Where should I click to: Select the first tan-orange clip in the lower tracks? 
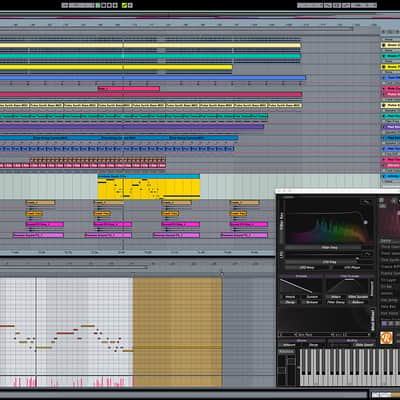[x=41, y=203]
